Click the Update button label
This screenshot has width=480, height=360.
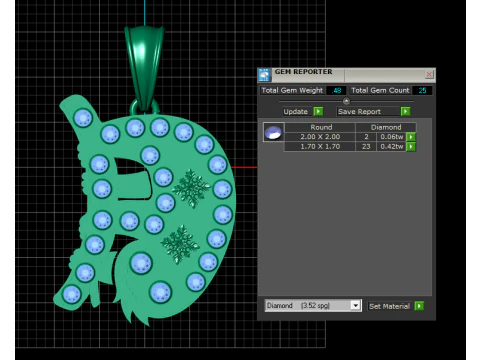pyautogui.click(x=296, y=112)
